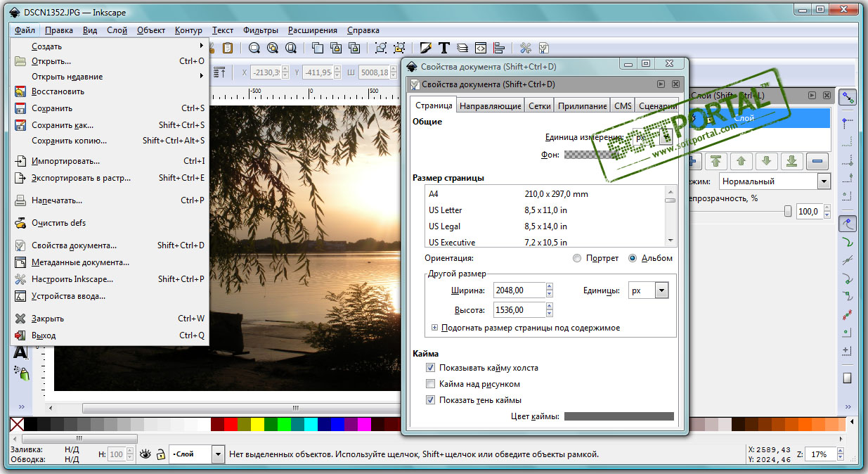The image size is (868, 474).
Task: Switch to the "Направляющие" tab
Action: coord(491,105)
